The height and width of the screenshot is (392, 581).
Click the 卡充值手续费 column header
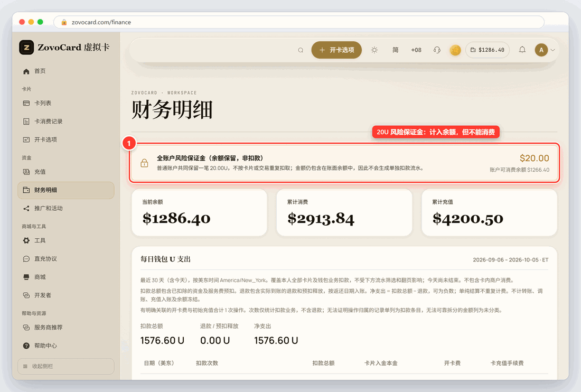pyautogui.click(x=507, y=363)
